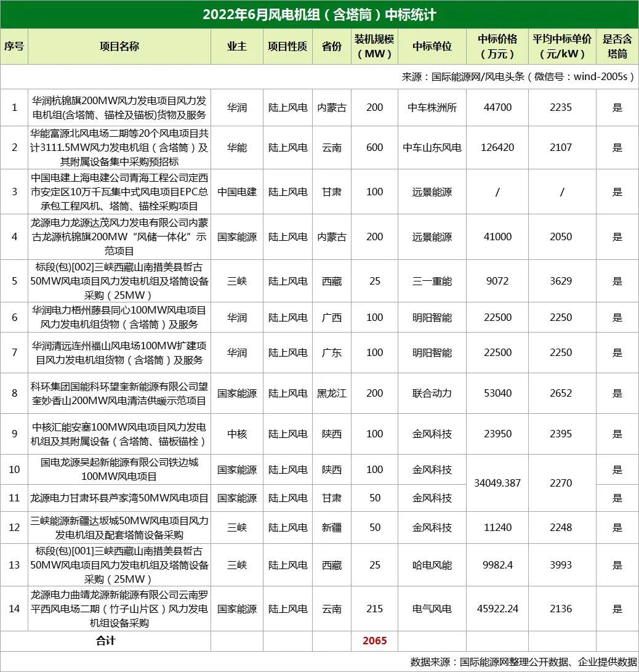The image size is (639, 672).
Task: Click the unit price 3629
Action: point(561,281)
